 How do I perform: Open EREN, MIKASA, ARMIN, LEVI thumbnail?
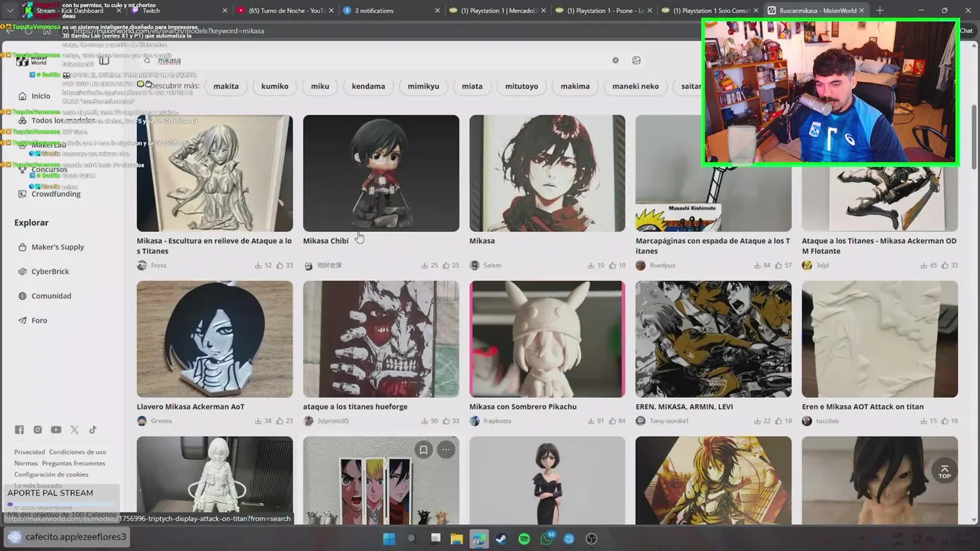(714, 339)
